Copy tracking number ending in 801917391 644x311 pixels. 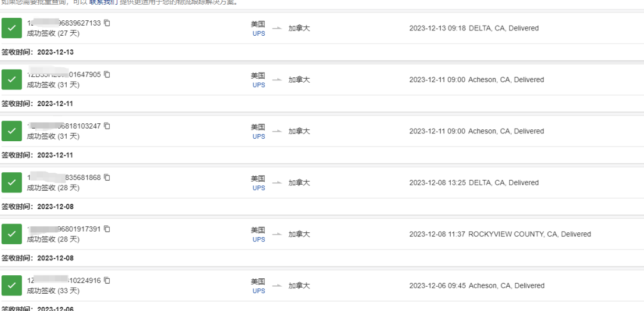click(x=107, y=229)
